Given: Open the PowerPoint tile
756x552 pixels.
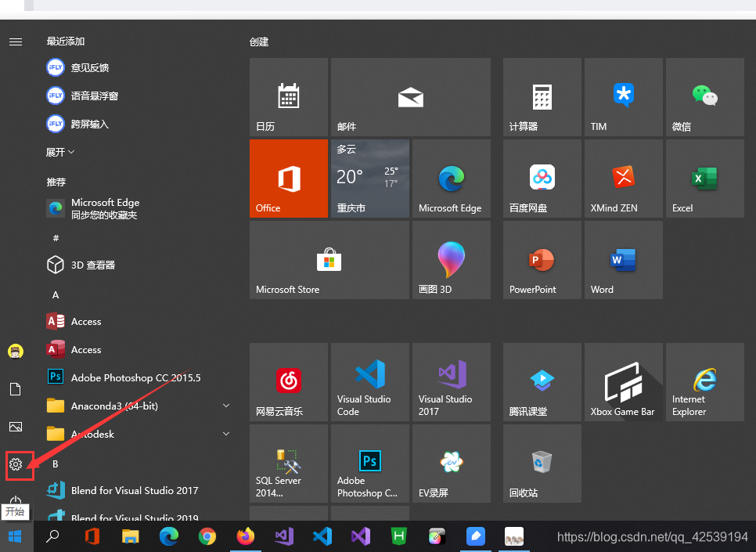Looking at the screenshot, I should tap(542, 260).
